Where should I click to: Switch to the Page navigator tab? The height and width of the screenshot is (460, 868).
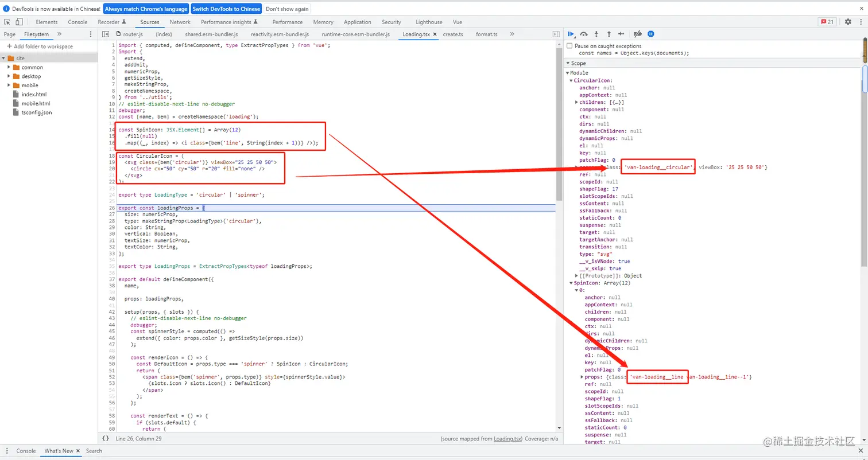10,34
